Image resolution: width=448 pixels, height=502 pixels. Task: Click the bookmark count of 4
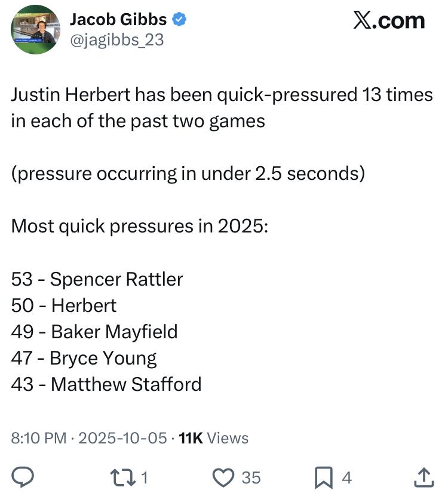click(346, 477)
